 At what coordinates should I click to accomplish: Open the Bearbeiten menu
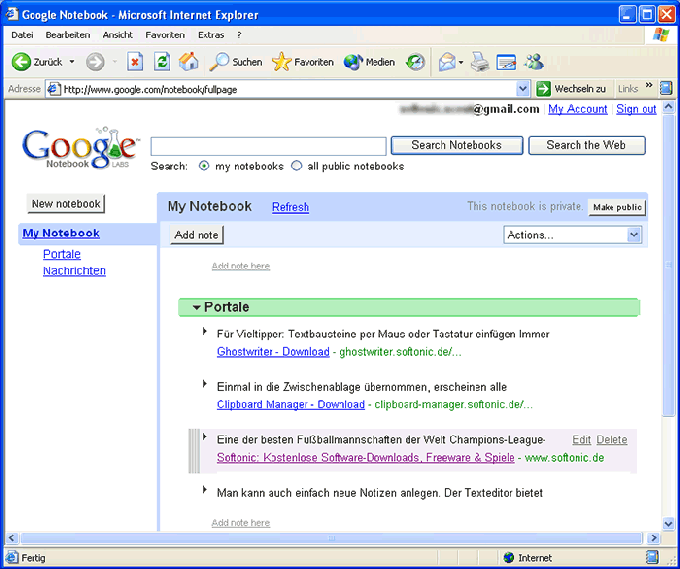68,35
